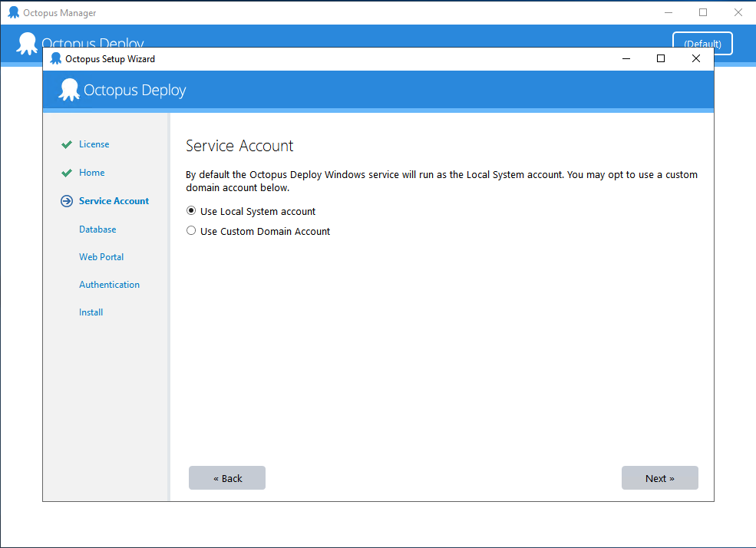The height and width of the screenshot is (548, 756).
Task: Select Use Custom Domain Account option
Action: point(191,231)
